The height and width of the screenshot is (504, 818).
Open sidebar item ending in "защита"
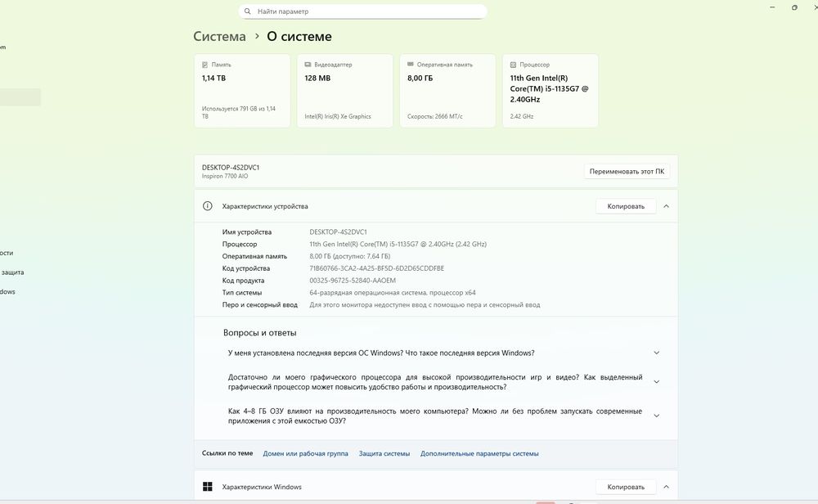coord(12,272)
